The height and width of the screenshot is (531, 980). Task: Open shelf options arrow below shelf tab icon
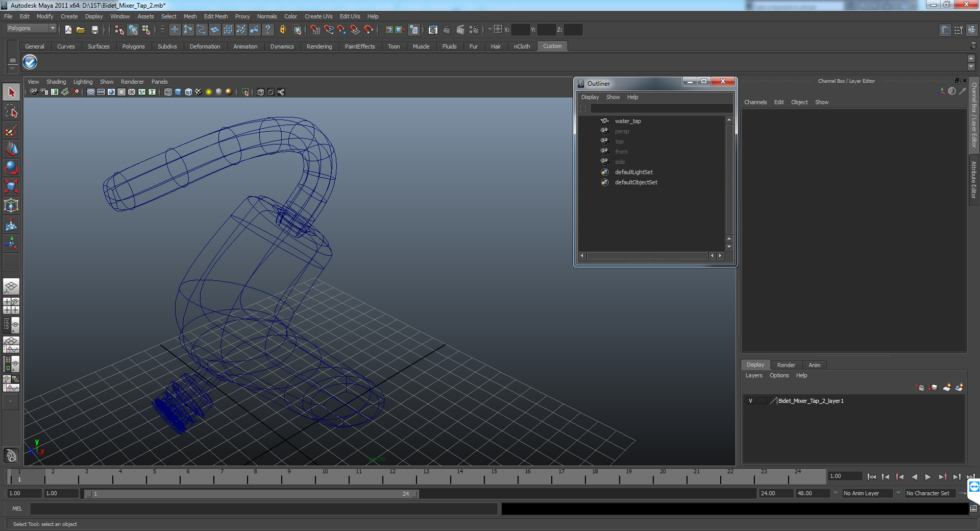click(13, 68)
